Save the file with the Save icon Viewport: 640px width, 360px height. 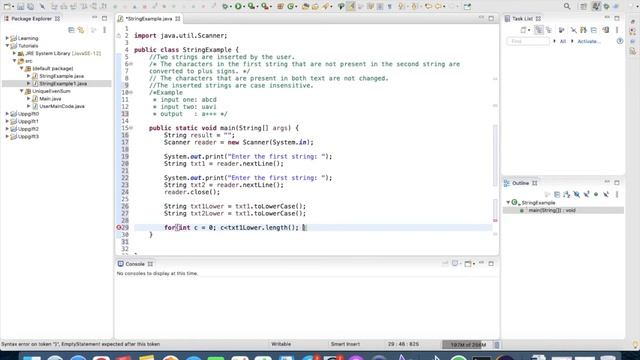20,7
